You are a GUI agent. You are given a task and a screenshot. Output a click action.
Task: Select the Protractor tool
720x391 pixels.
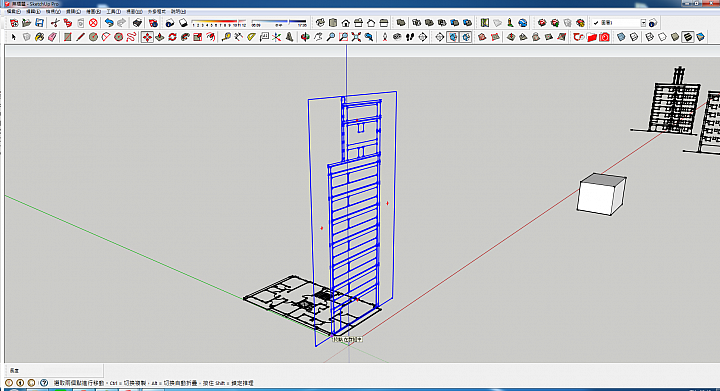[x=251, y=37]
